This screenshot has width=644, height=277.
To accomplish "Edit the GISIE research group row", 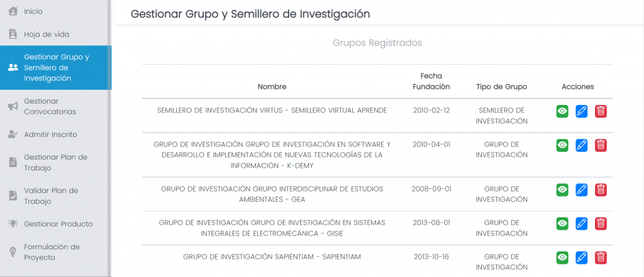I will click(x=582, y=223).
